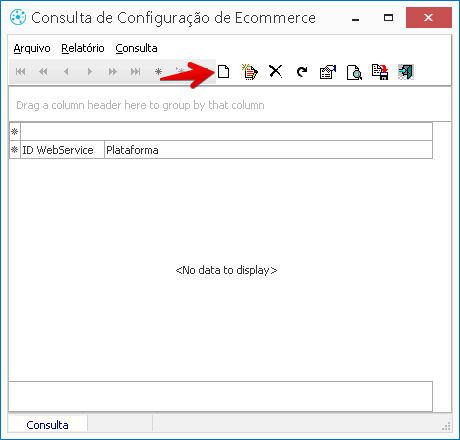
Task: Open the Relatório menu
Action: (x=83, y=48)
